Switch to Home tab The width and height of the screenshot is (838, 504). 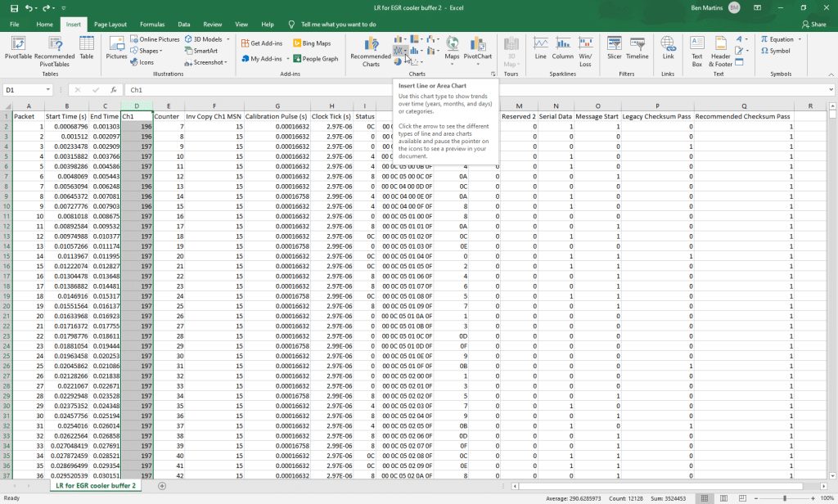(x=44, y=24)
